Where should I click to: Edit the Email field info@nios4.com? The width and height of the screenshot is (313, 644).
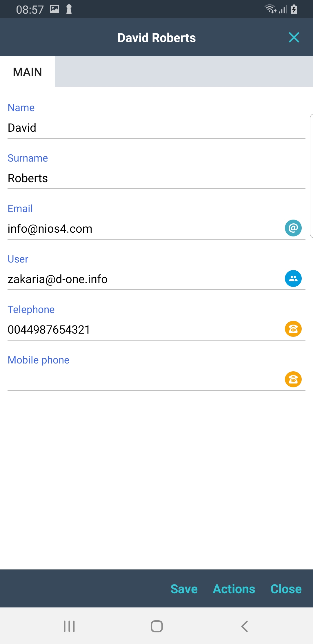[139, 229]
